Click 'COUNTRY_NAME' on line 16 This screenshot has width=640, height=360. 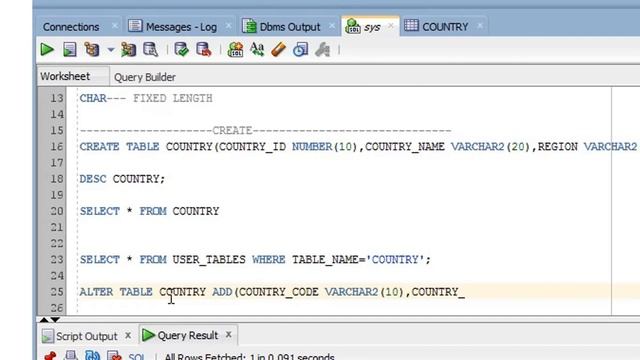tap(404, 147)
